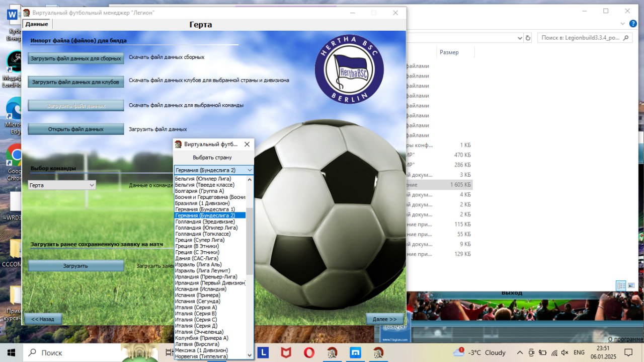Click the Загрузить saved match request button
Screen dimensions: 644x362
pyautogui.click(x=76, y=266)
